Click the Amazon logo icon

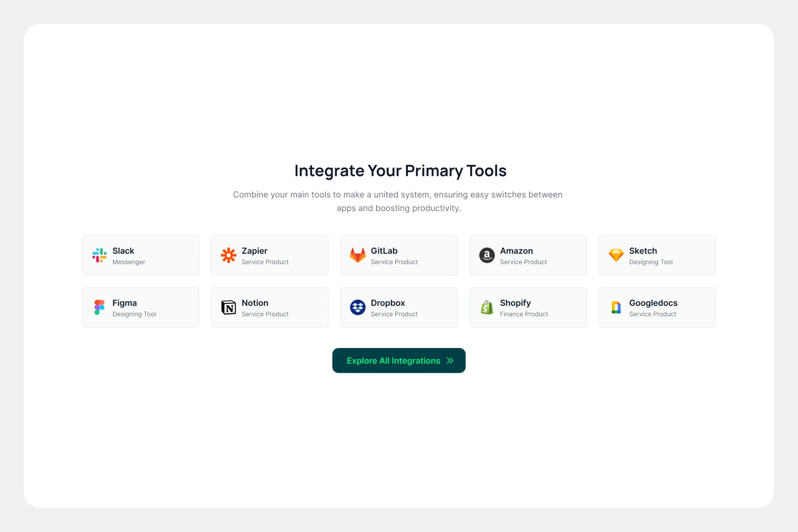click(x=487, y=255)
